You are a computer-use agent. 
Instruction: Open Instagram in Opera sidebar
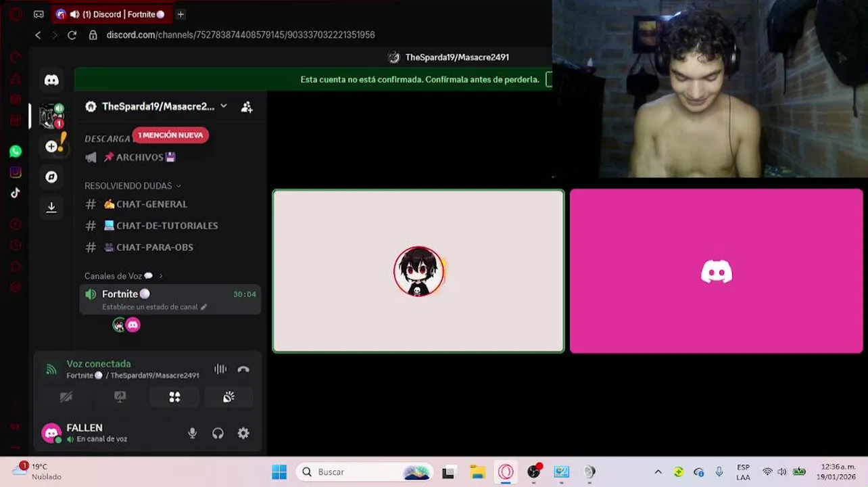pos(16,172)
